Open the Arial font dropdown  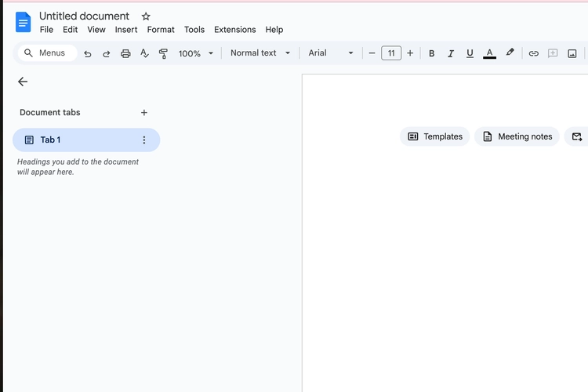click(x=330, y=53)
